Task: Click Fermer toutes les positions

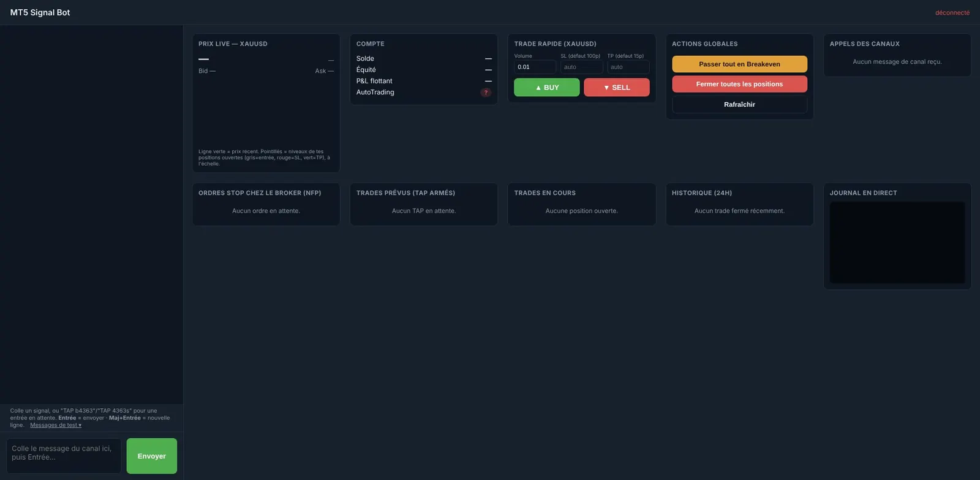Action: [x=739, y=84]
